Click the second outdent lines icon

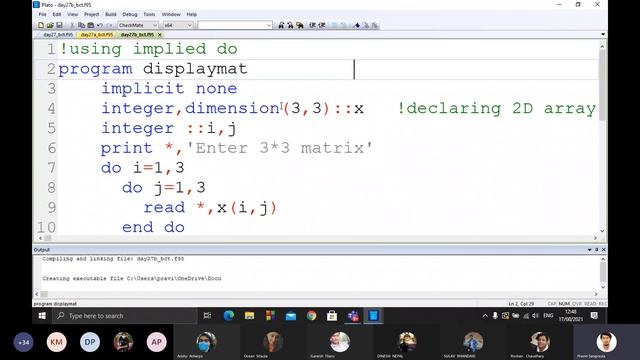pos(322,25)
